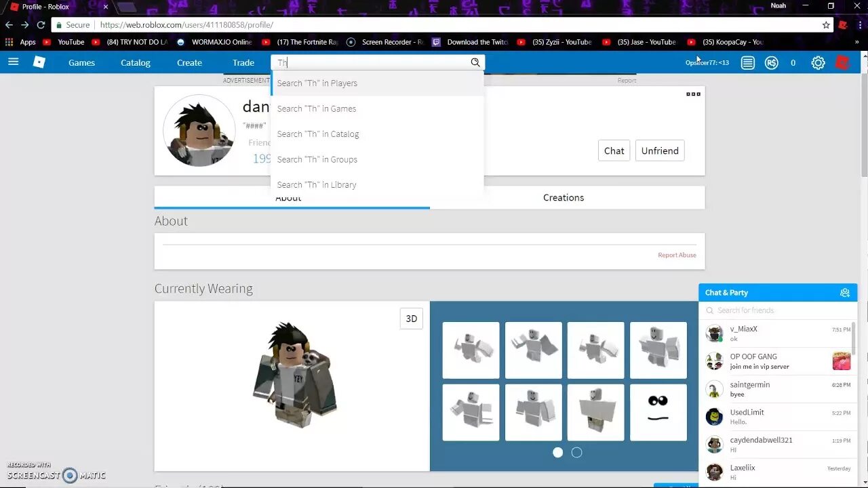Select Search "Th" in Catalog
868x488 pixels.
[x=377, y=134]
